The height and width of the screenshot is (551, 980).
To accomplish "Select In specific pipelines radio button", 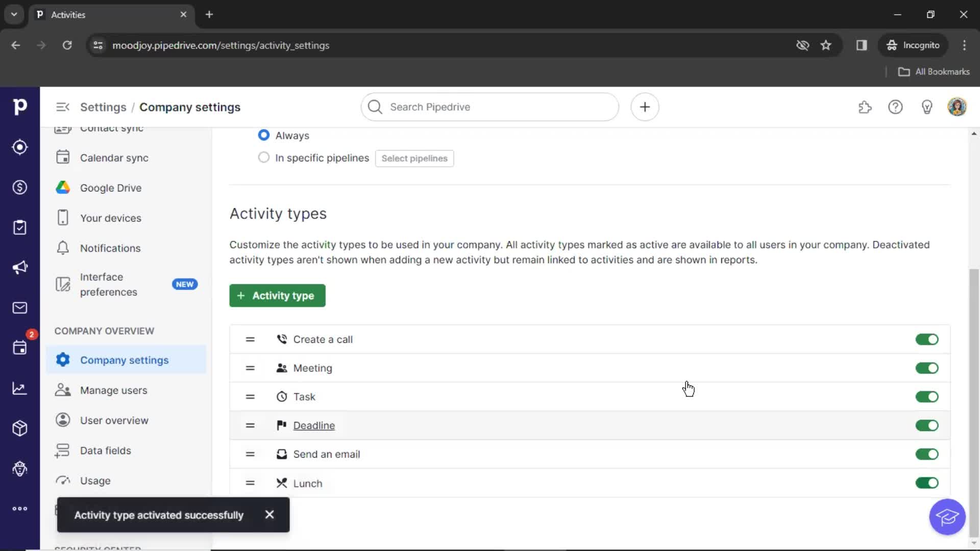I will (264, 158).
